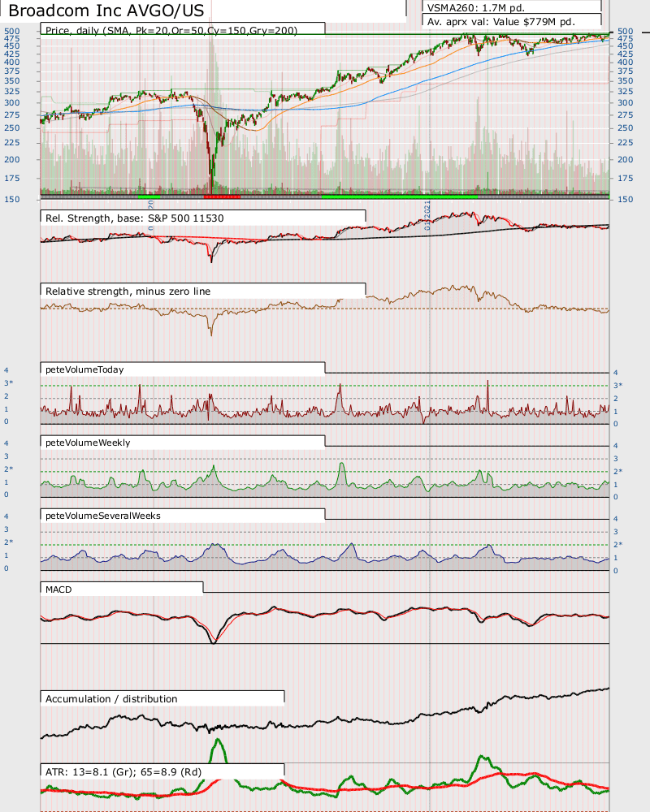Click Relative strength, minus zero line label
This screenshot has height=812, width=650.
click(128, 291)
